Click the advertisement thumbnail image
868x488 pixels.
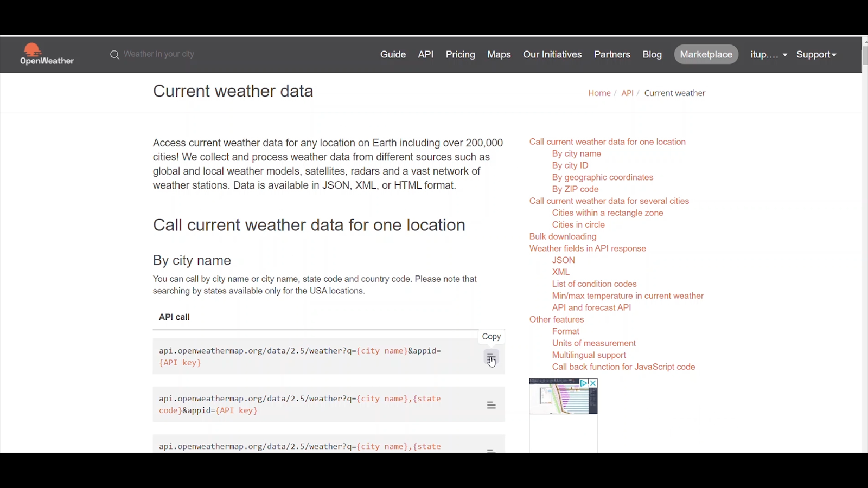click(x=564, y=397)
